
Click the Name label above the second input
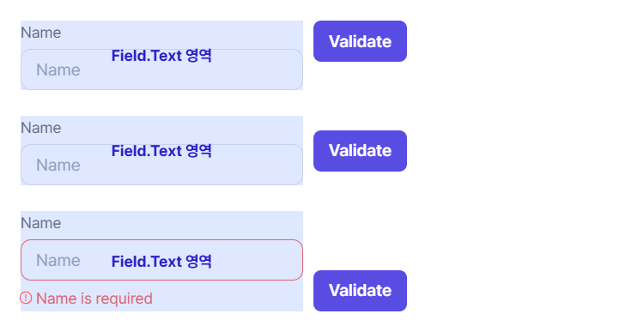(x=40, y=128)
